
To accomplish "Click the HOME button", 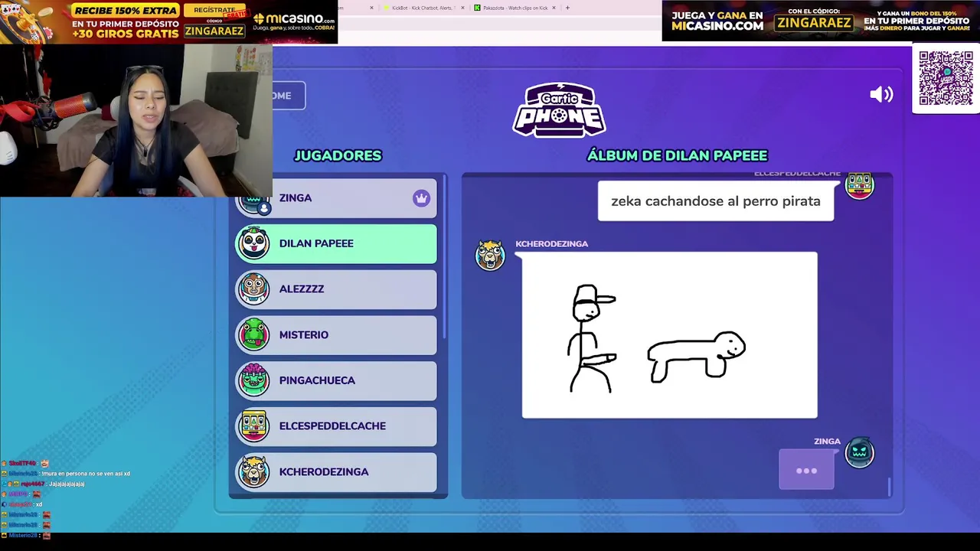I will (289, 96).
